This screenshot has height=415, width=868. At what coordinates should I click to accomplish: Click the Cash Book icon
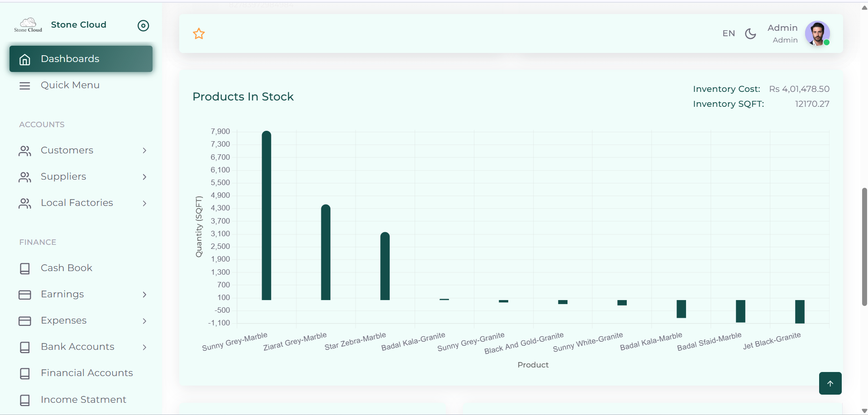point(25,268)
